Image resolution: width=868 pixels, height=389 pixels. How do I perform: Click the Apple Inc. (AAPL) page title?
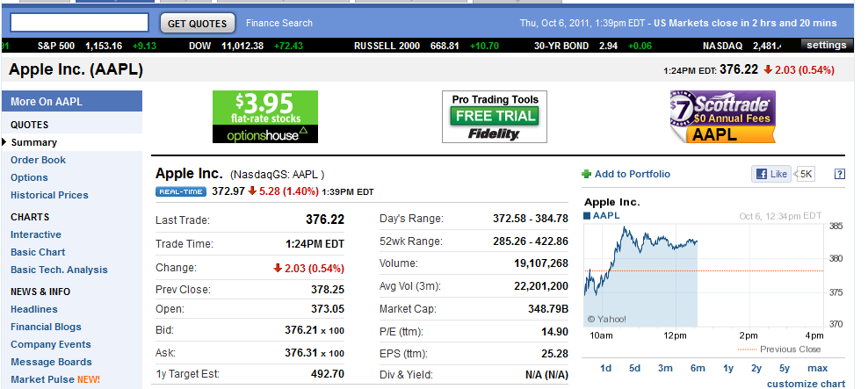point(76,69)
